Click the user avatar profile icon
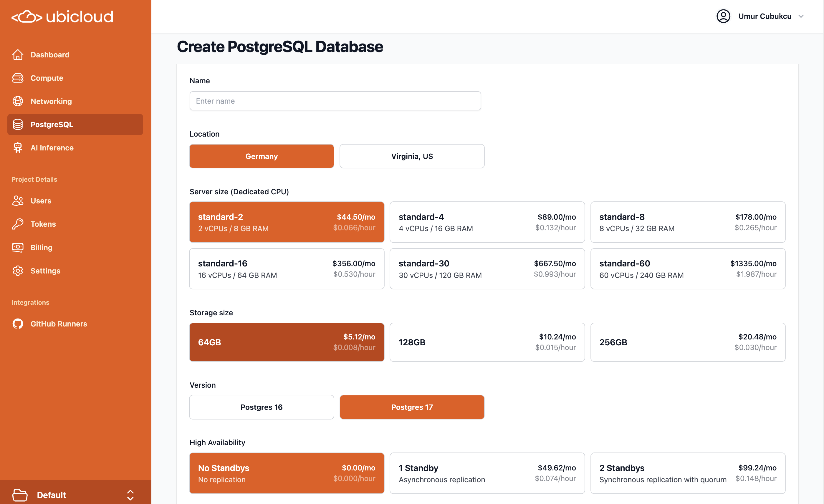 (723, 16)
